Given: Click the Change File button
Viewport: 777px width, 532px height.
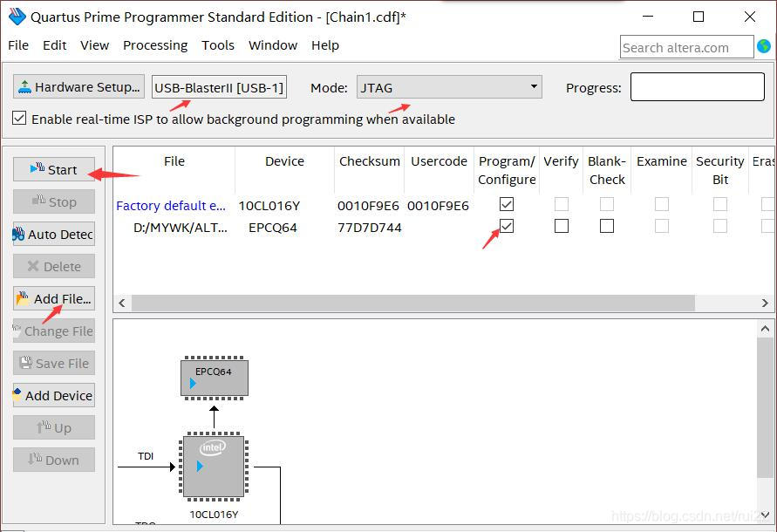Looking at the screenshot, I should pyautogui.click(x=53, y=331).
